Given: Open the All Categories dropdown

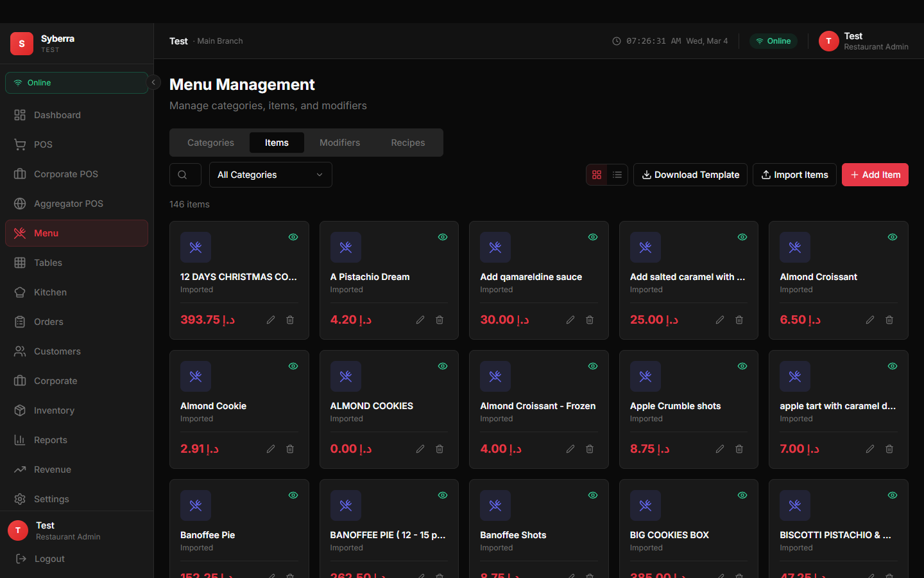Looking at the screenshot, I should click(x=270, y=175).
